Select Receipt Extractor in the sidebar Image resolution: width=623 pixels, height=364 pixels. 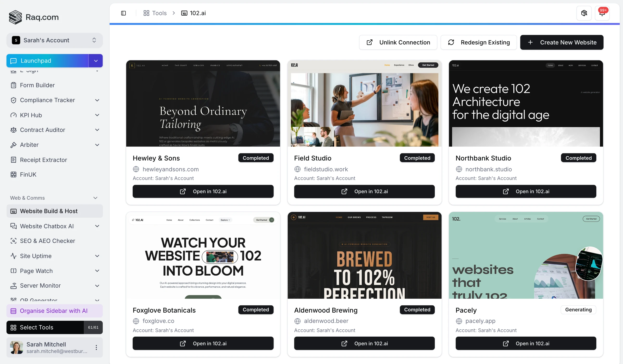(55, 160)
